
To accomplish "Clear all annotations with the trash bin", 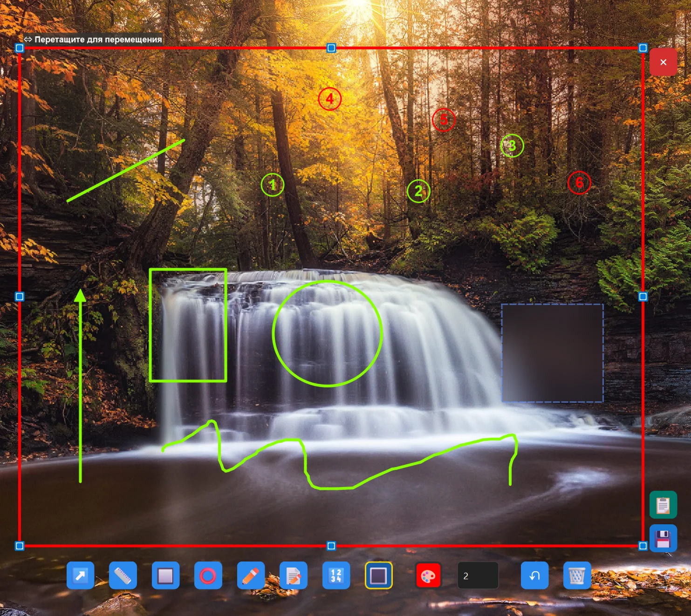I will click(x=577, y=575).
